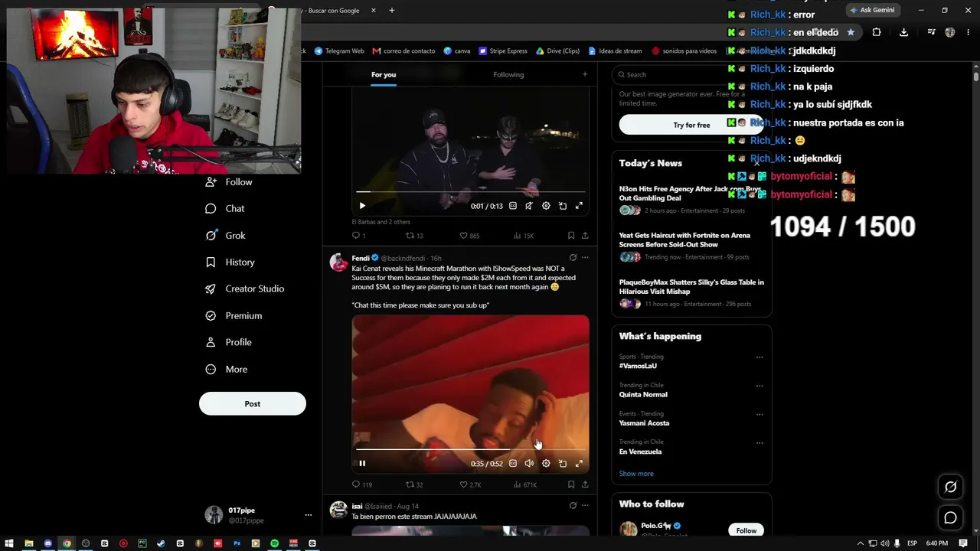Image resolution: width=980 pixels, height=551 pixels.
Task: Share the Fendi post
Action: [585, 484]
